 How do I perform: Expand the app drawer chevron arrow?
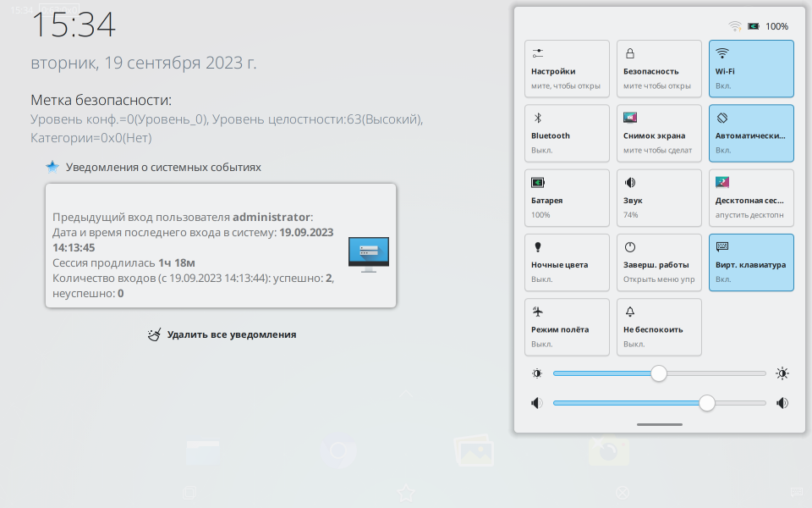(405, 395)
